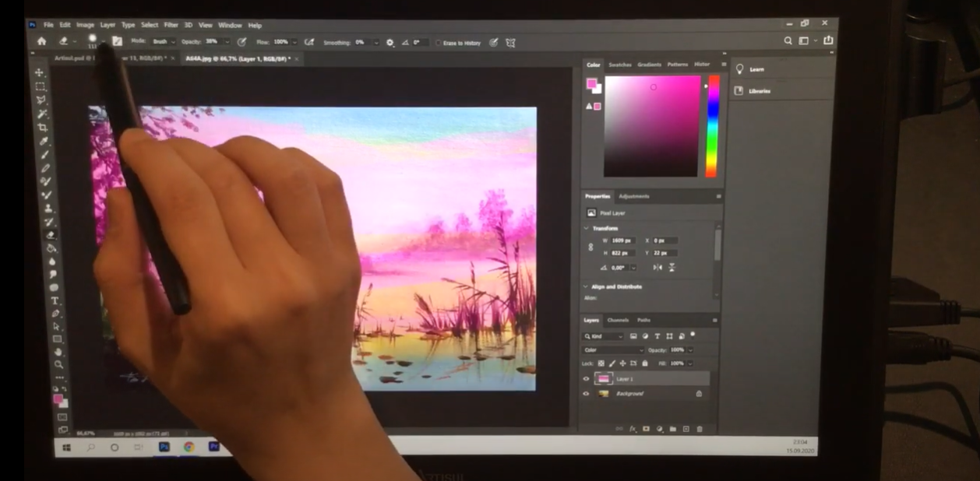The width and height of the screenshot is (980, 481).
Task: Collapse Align and Distribute section
Action: (586, 286)
